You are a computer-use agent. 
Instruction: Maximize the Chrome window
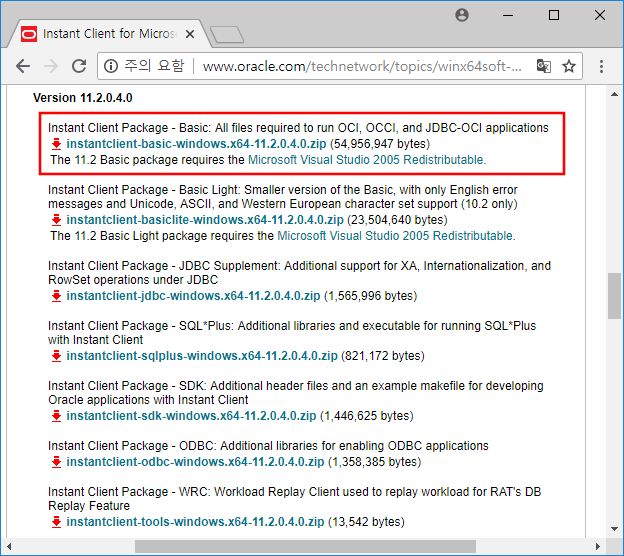point(554,15)
